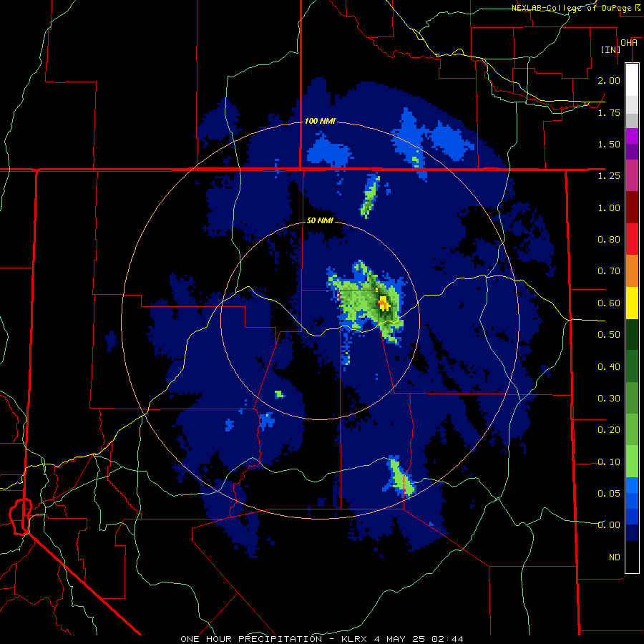Click the 'ND' no-data legend label

click(615, 557)
